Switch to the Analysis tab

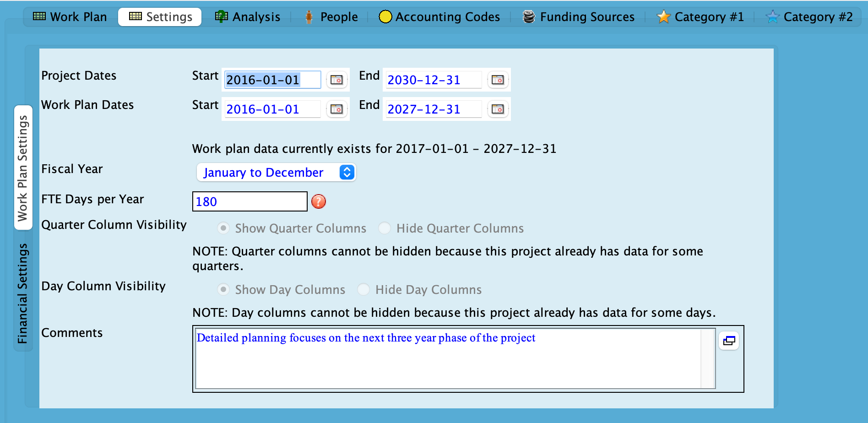tap(248, 17)
